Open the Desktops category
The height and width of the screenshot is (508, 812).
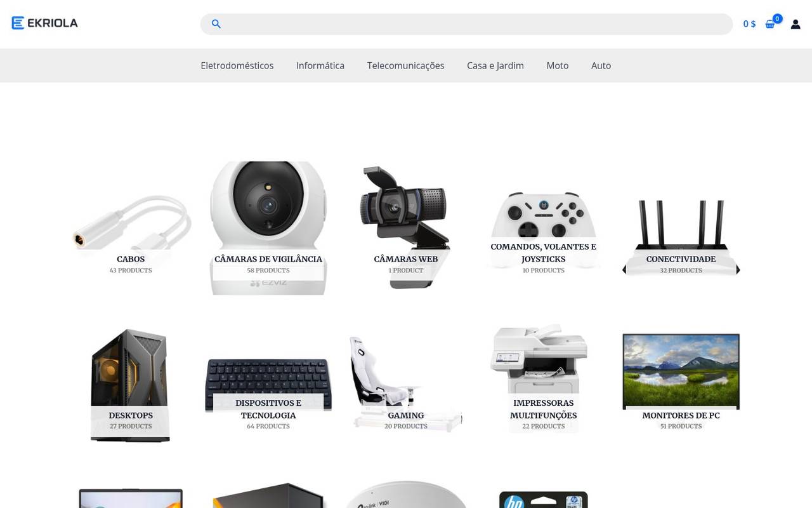pos(131,415)
